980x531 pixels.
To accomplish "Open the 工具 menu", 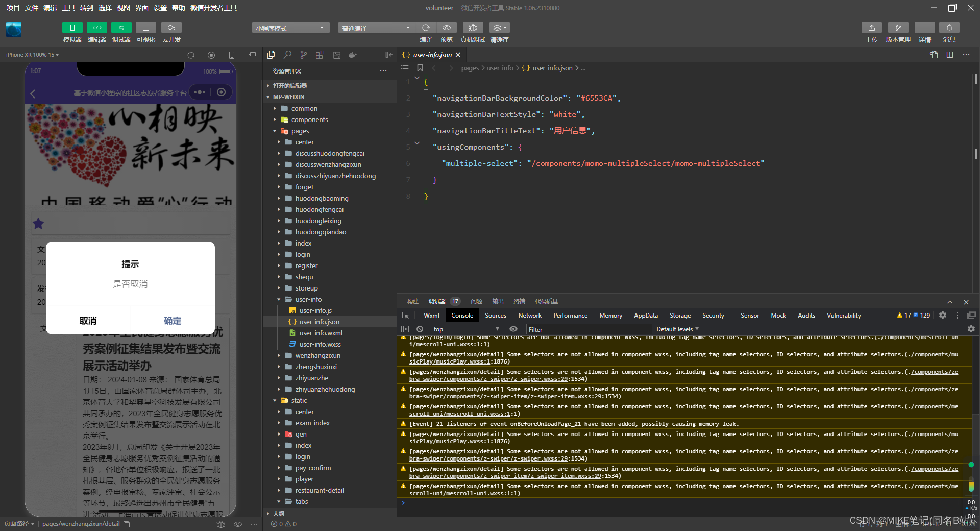I will [68, 8].
